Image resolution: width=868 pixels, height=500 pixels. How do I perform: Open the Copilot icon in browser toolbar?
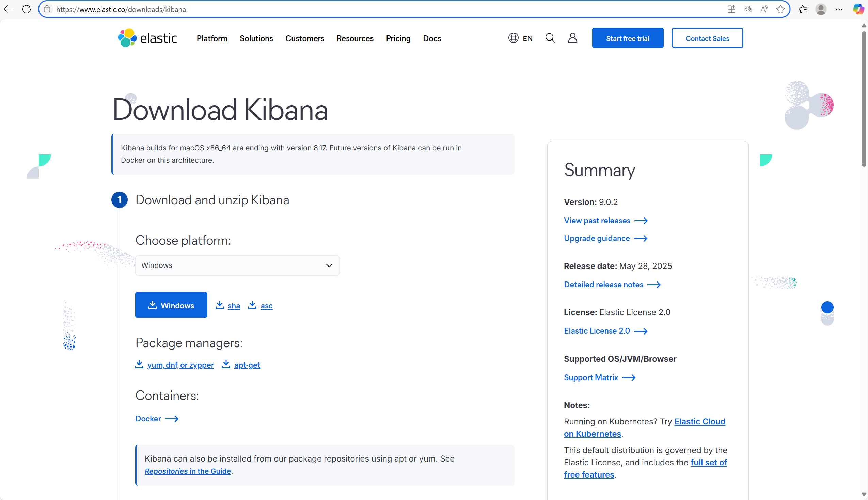(x=858, y=9)
